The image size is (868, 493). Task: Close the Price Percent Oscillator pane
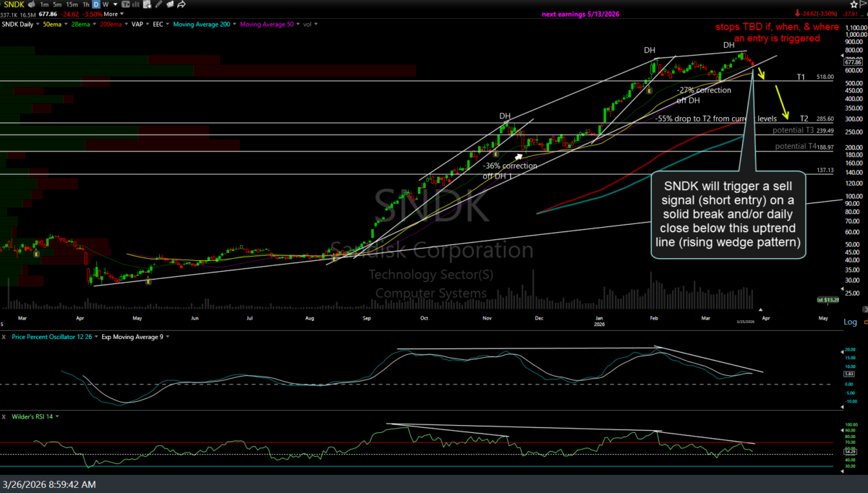[4, 337]
